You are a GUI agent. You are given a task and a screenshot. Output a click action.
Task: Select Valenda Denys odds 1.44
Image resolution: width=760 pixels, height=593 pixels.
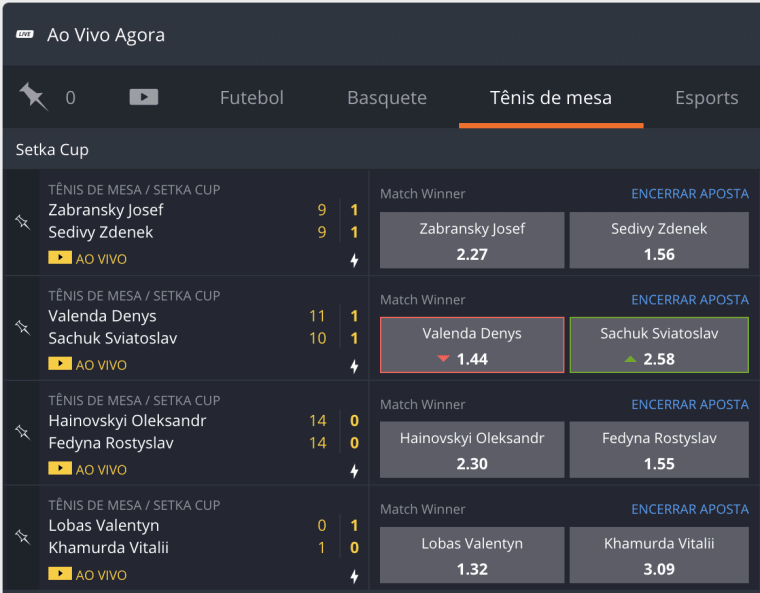(472, 345)
